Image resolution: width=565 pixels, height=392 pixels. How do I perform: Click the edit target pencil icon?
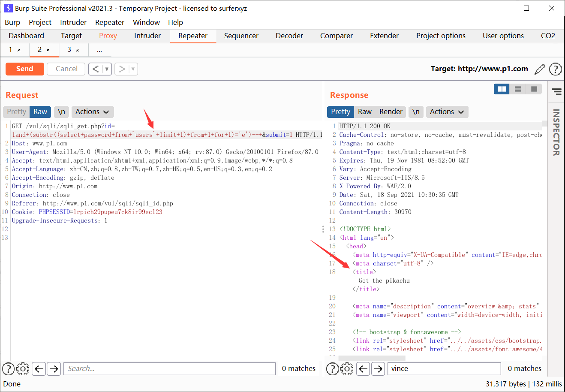[540, 69]
